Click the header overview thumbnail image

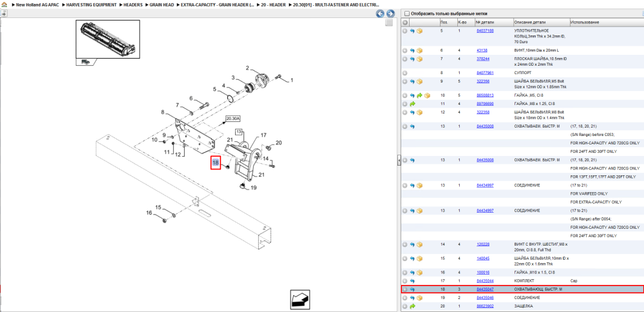pos(108,39)
